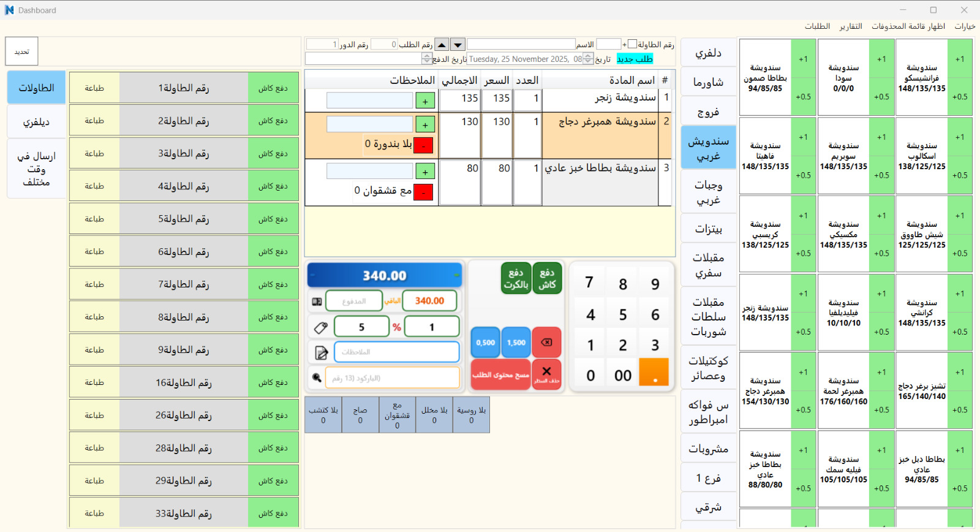Select the بيتزات category
Viewport: 980px width, 532px height.
pos(708,229)
